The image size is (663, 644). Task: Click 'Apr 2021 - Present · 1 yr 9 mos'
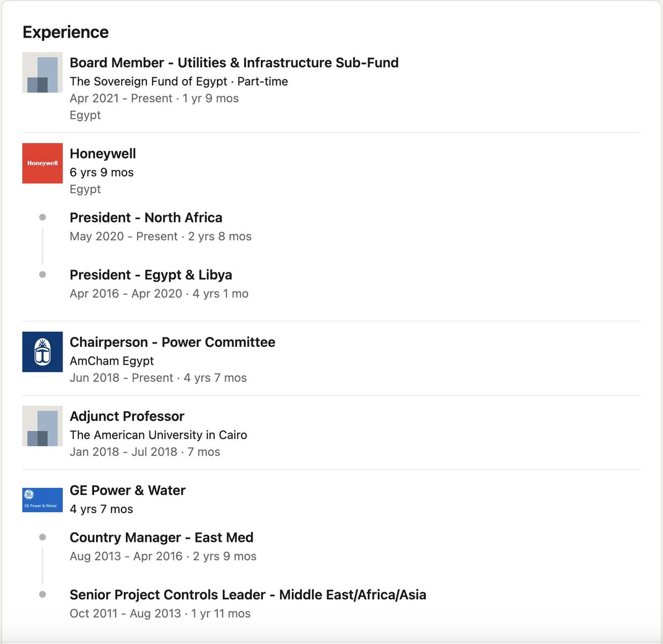154,98
